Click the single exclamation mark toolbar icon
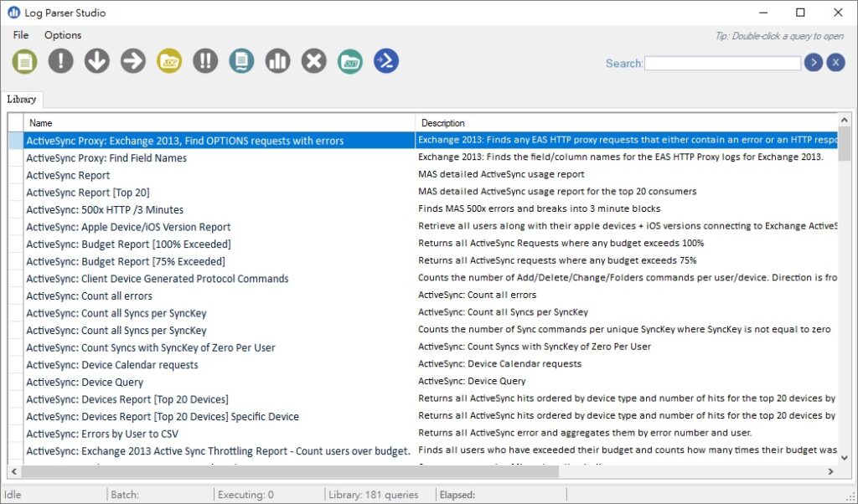Image resolution: width=858 pixels, height=504 pixels. [61, 61]
